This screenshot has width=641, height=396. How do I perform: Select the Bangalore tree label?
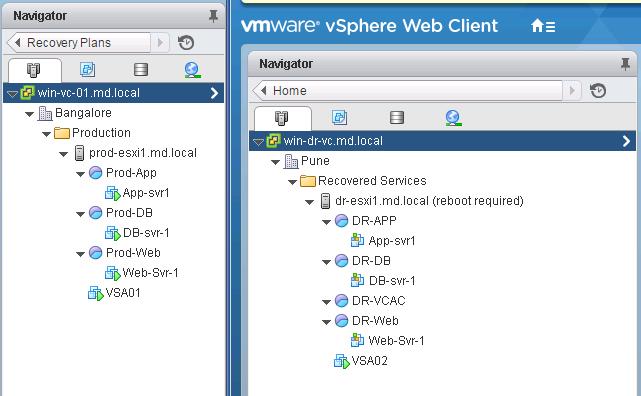tap(83, 113)
